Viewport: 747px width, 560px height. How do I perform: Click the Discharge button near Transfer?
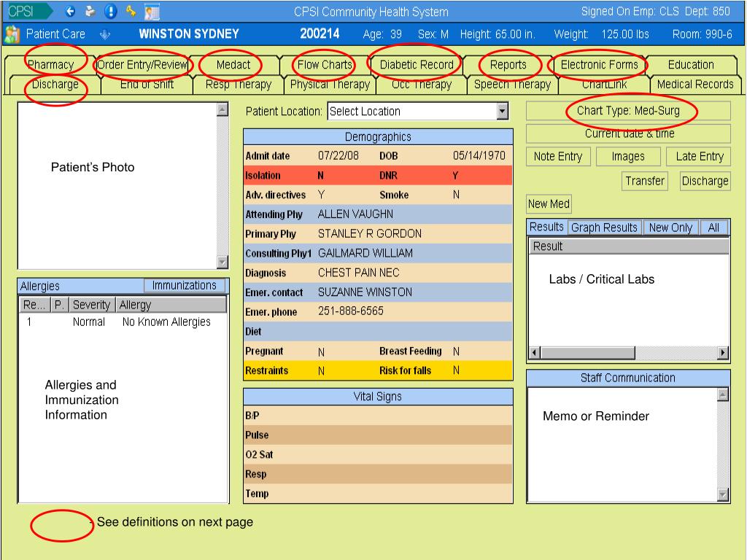(705, 181)
